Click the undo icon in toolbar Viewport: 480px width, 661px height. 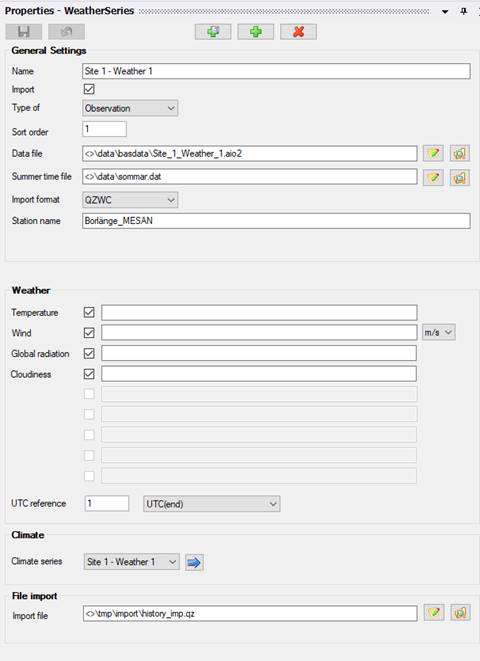pos(66,32)
